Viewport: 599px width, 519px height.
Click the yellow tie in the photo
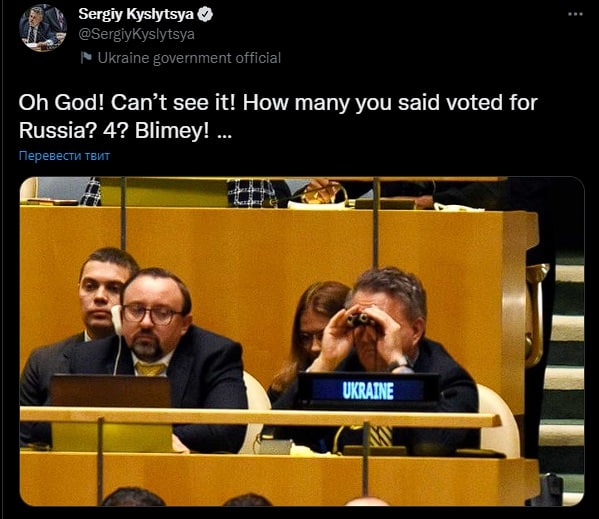pos(150,369)
